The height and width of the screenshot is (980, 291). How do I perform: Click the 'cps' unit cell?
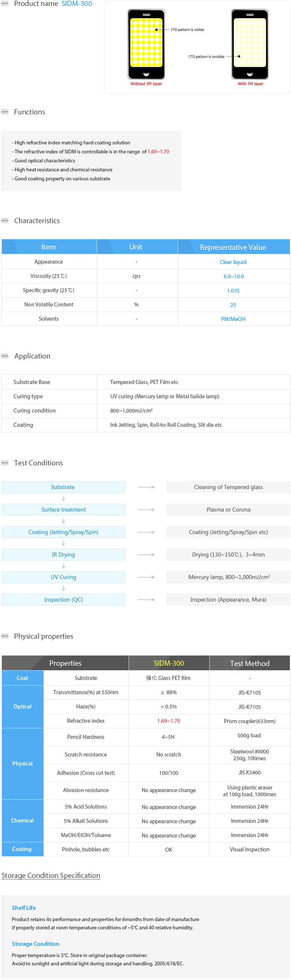tap(136, 276)
